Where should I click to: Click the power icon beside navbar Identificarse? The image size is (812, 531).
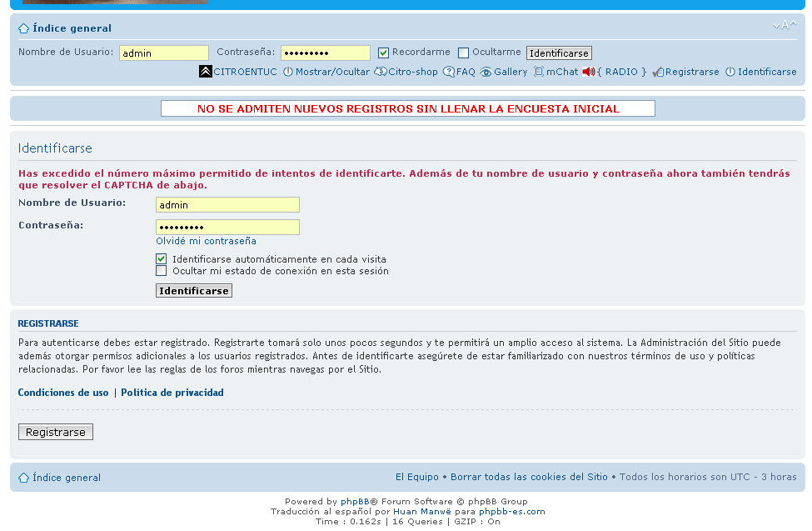[730, 72]
